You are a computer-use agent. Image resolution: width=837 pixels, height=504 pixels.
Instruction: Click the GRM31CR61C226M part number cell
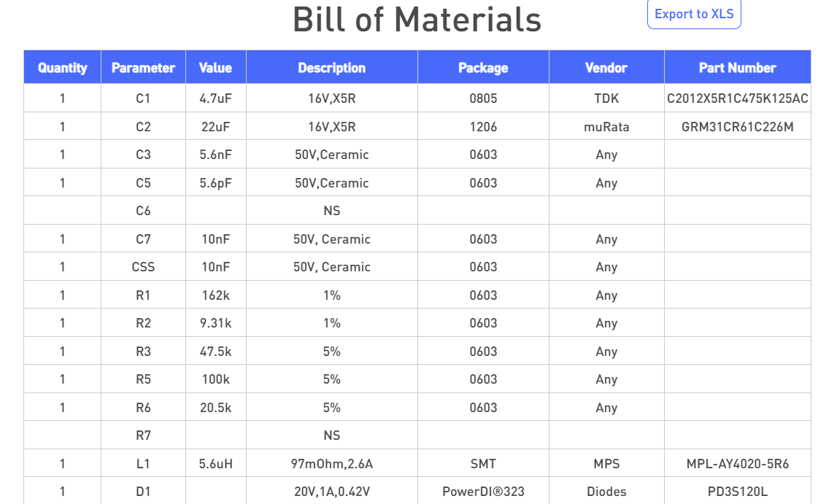pos(738,127)
